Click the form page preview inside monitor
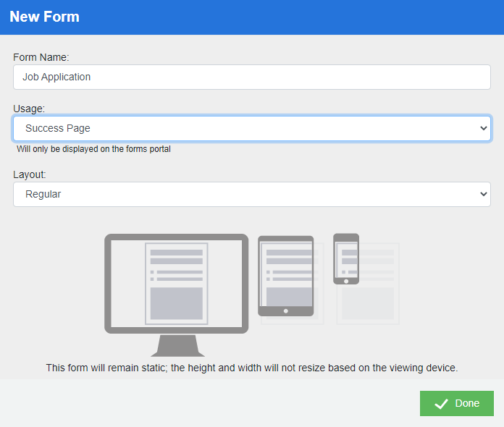 tap(176, 284)
